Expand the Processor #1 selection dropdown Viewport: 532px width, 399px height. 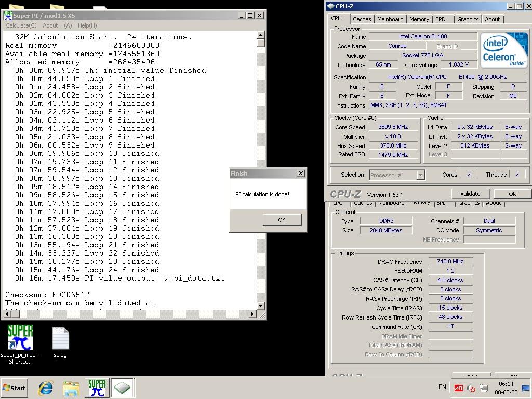(x=420, y=175)
